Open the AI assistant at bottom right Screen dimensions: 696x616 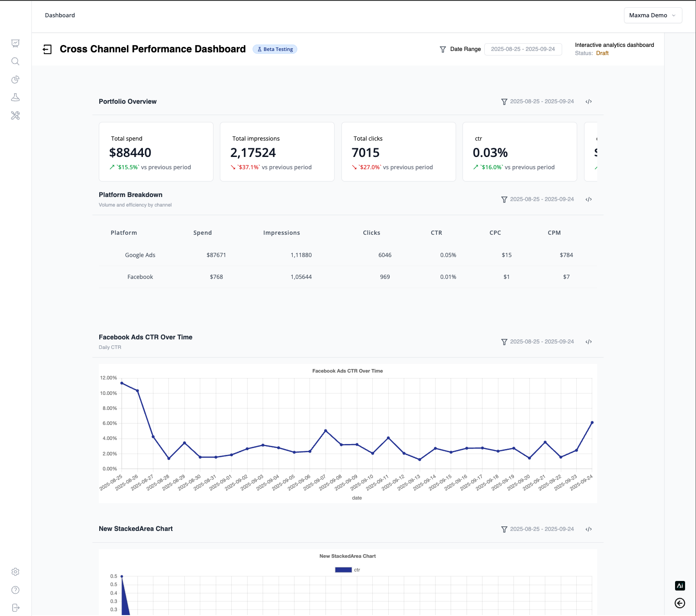(x=680, y=586)
